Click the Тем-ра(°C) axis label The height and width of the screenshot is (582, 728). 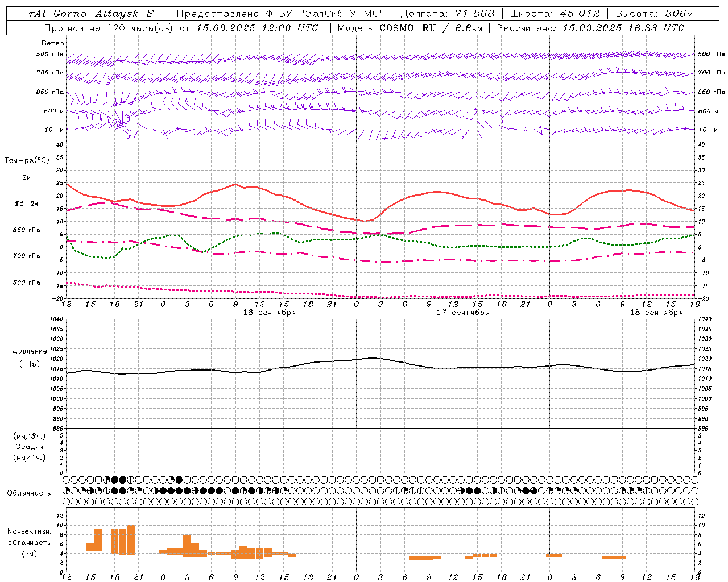click(27, 161)
